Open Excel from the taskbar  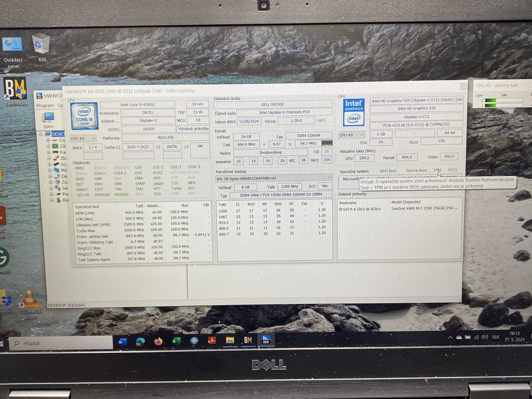[x=176, y=341]
